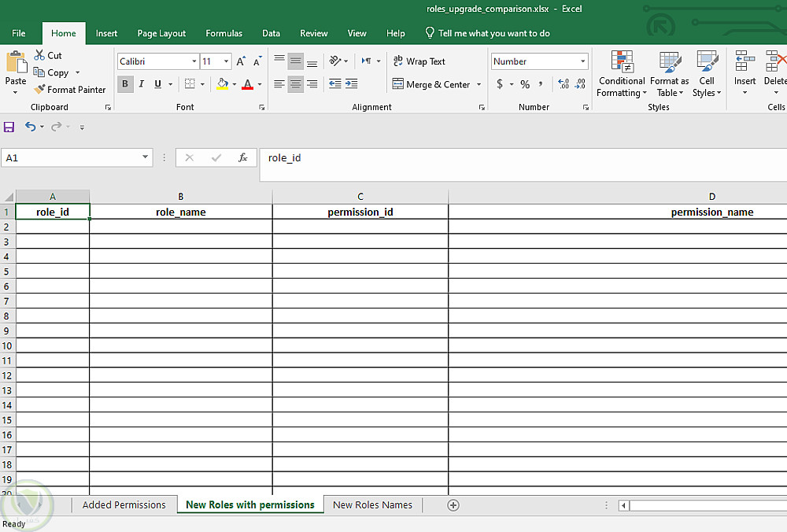
Task: Open the Formulas ribbon tab
Action: (x=224, y=33)
